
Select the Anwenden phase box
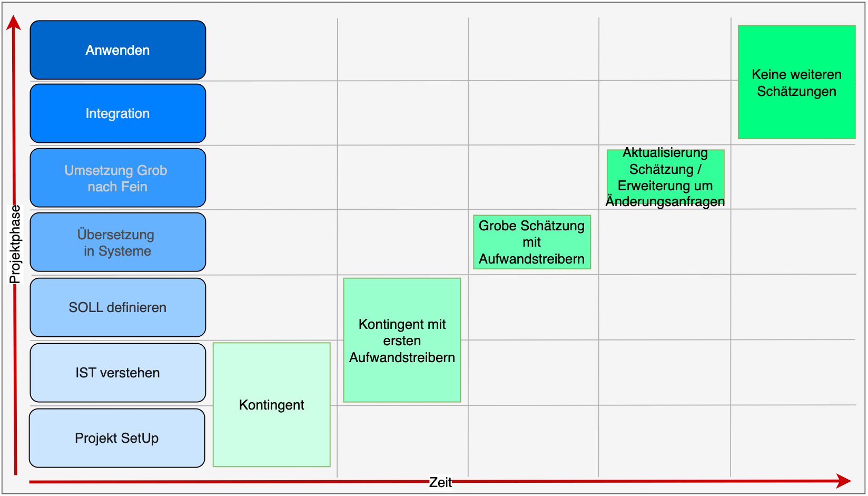(117, 50)
